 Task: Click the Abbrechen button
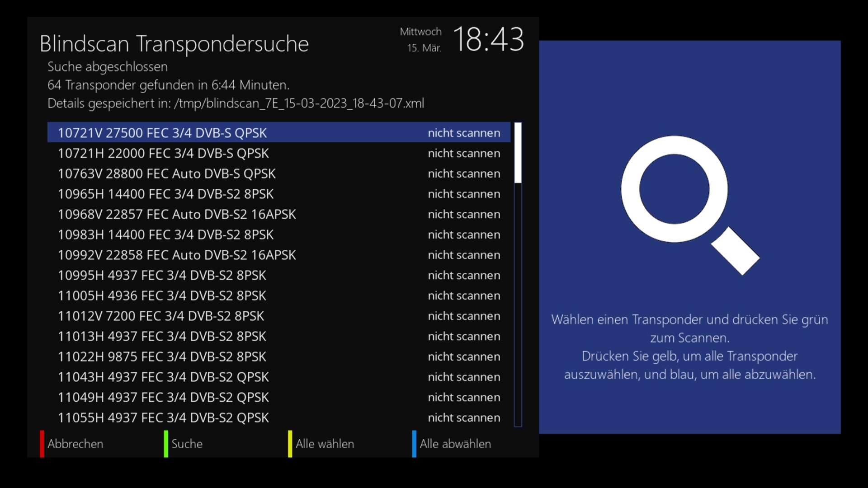(x=75, y=444)
